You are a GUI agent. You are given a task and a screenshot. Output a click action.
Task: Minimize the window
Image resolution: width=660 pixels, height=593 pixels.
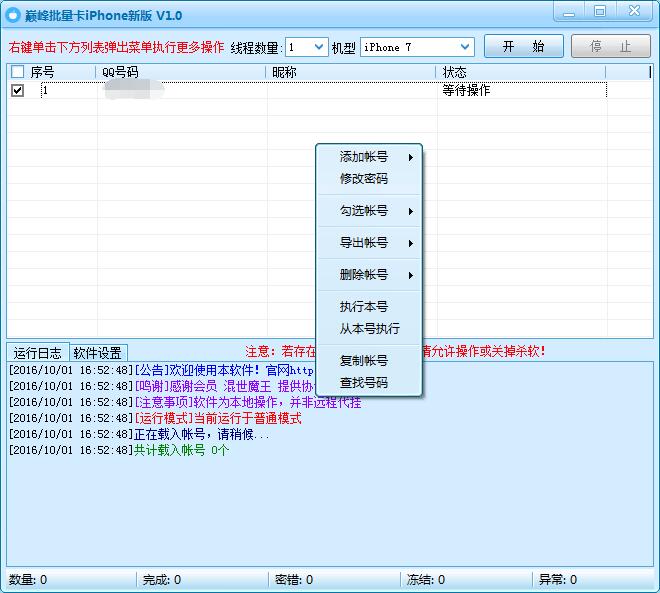tap(571, 12)
